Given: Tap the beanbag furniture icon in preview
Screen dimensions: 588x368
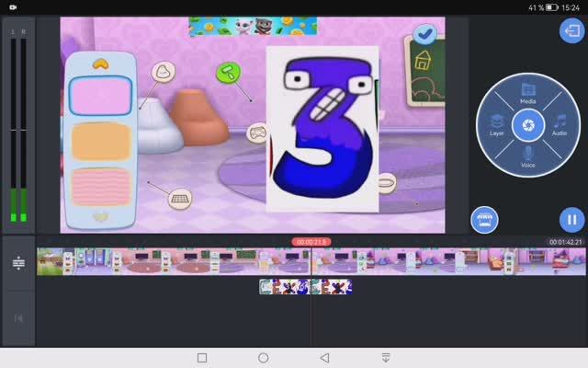Looking at the screenshot, I should point(164,72).
